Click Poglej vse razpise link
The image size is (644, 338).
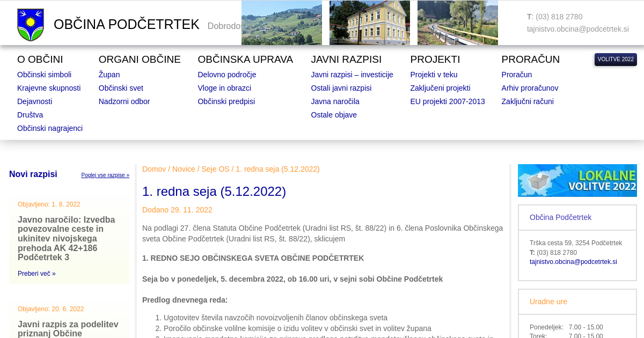tap(105, 175)
